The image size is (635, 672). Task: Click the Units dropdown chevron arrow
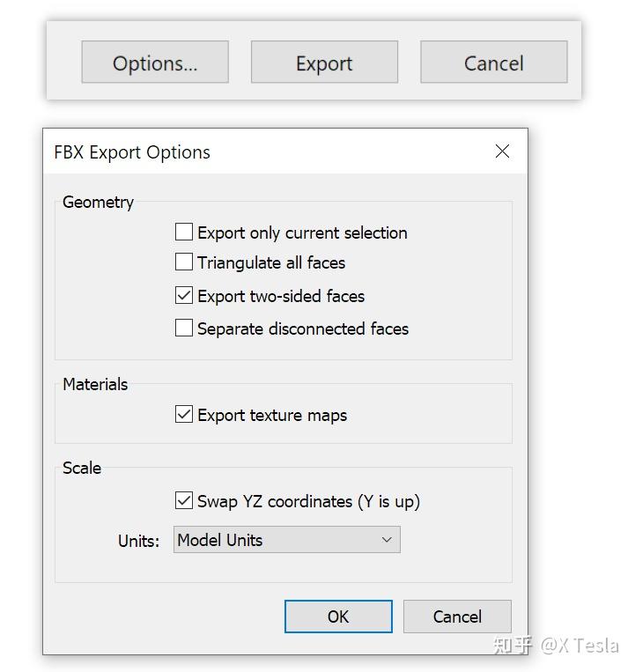(x=387, y=540)
